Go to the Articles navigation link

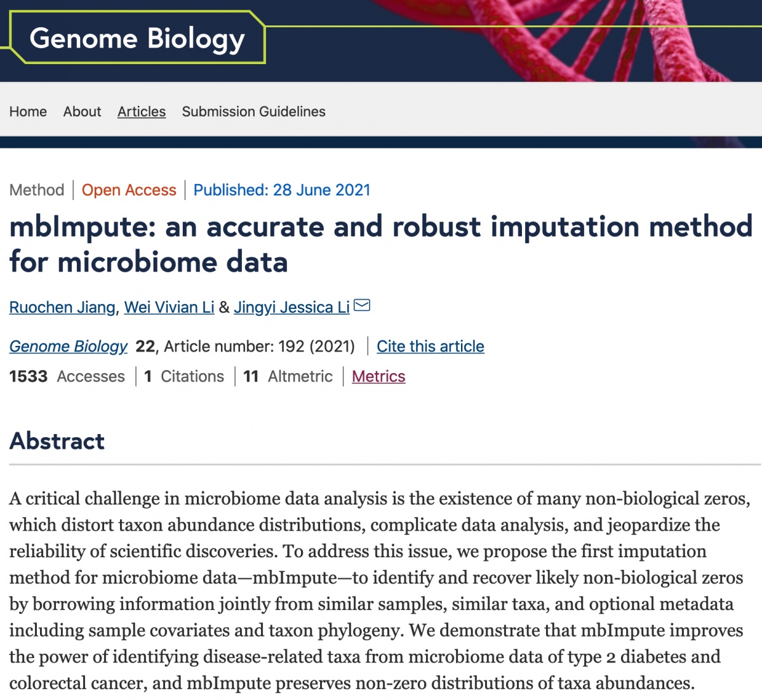142,112
